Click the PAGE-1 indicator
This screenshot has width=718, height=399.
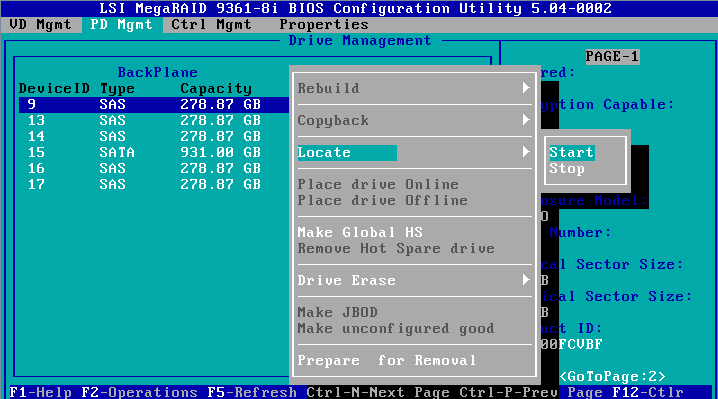click(x=612, y=56)
